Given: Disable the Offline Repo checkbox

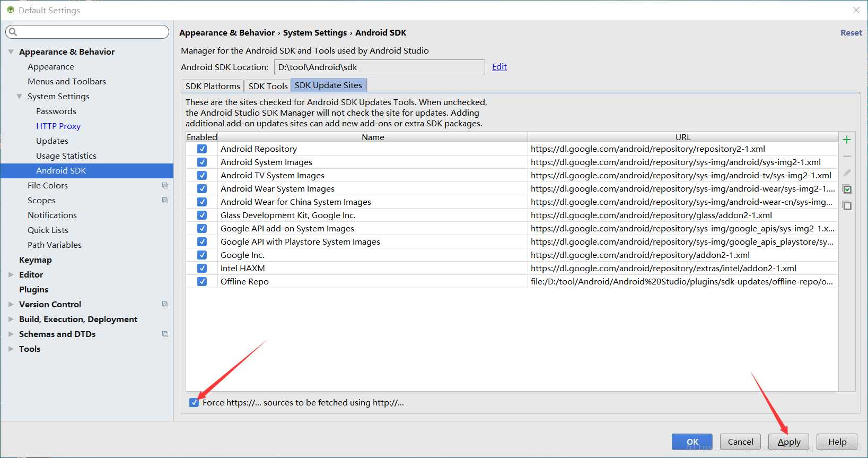Looking at the screenshot, I should (x=202, y=282).
